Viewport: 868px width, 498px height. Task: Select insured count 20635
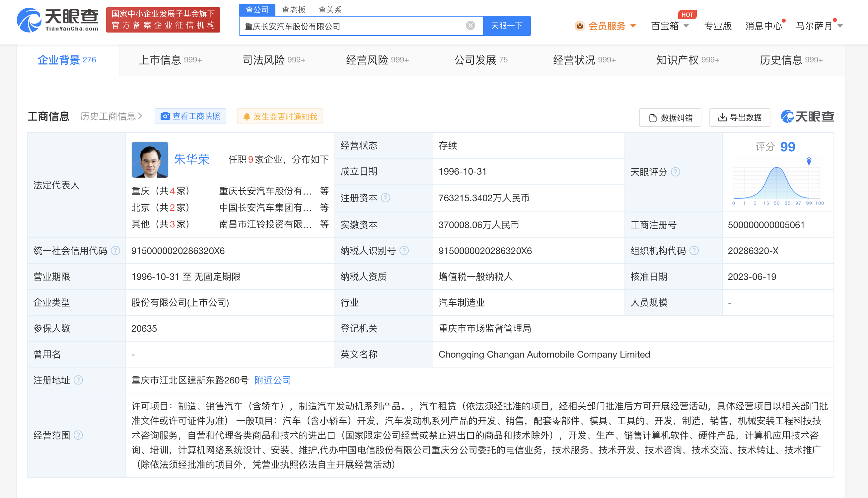tap(144, 328)
